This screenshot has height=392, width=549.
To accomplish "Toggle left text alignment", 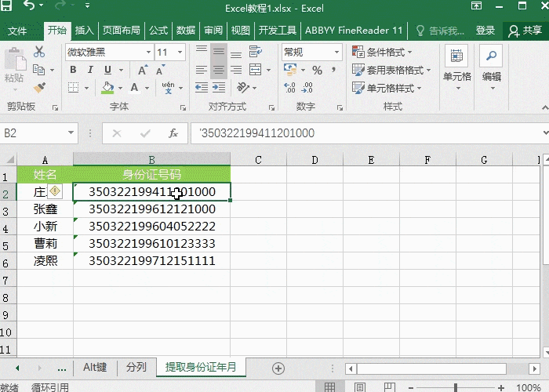I will point(202,70).
